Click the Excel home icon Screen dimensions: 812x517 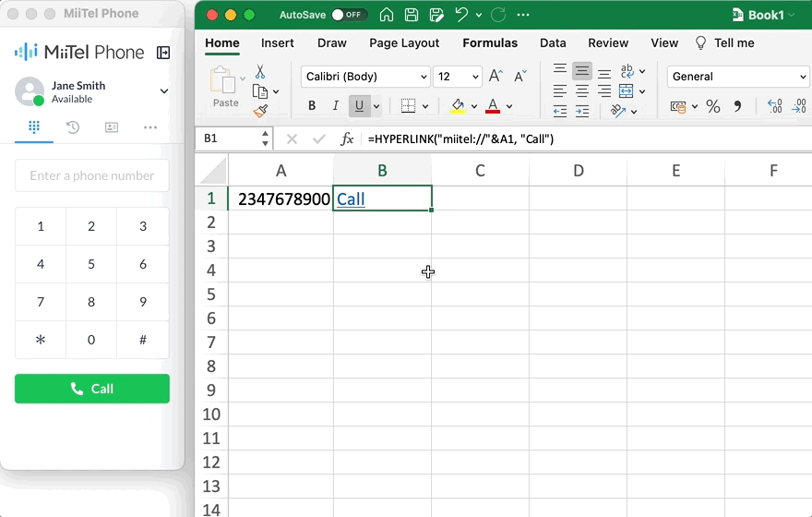pyautogui.click(x=387, y=15)
